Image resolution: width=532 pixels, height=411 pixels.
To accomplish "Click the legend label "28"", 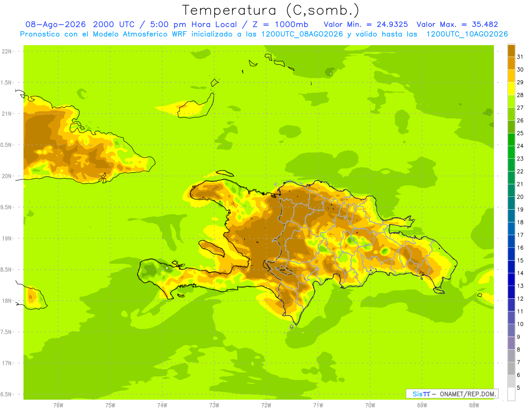I will (x=520, y=95).
